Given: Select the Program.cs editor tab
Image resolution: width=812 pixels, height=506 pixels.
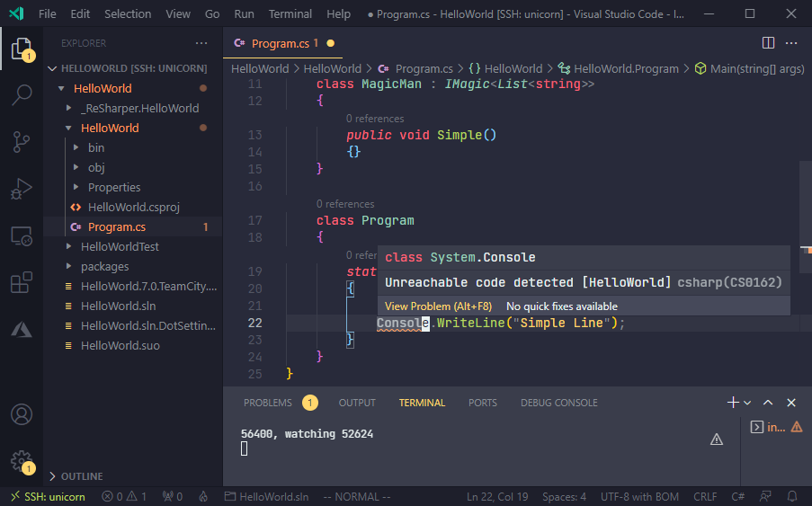Looking at the screenshot, I should click(282, 43).
